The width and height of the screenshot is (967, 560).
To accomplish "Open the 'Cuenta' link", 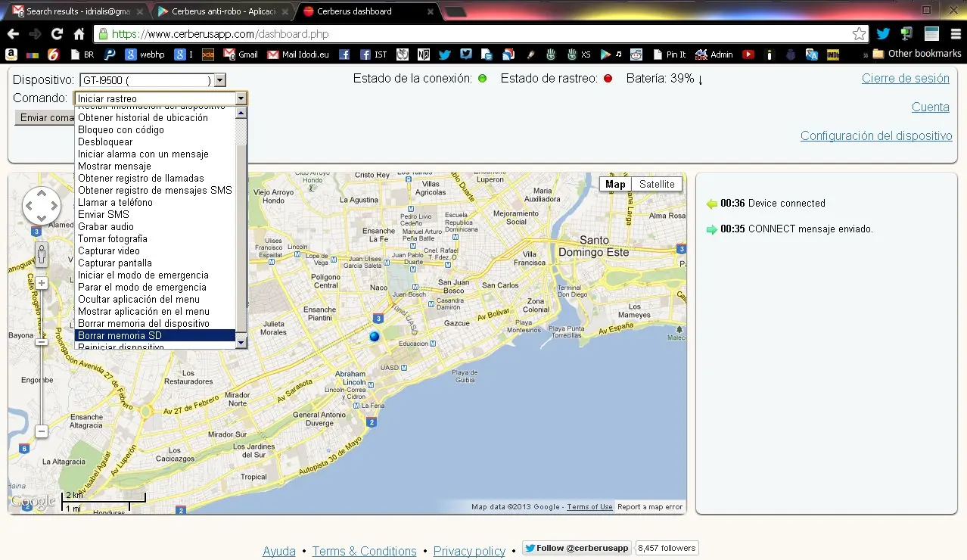I will point(930,107).
